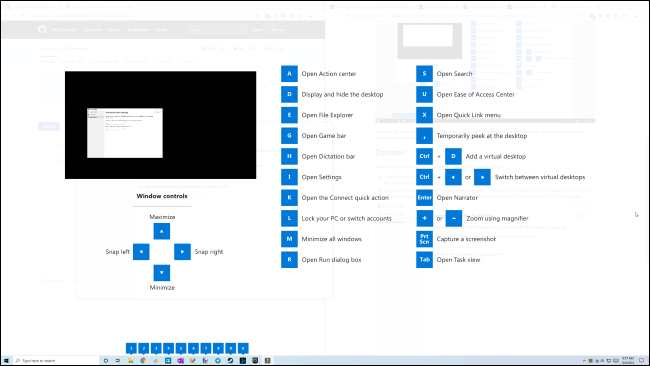
Task: Click the Snap left arrow in Window controls
Action: pyautogui.click(x=141, y=252)
